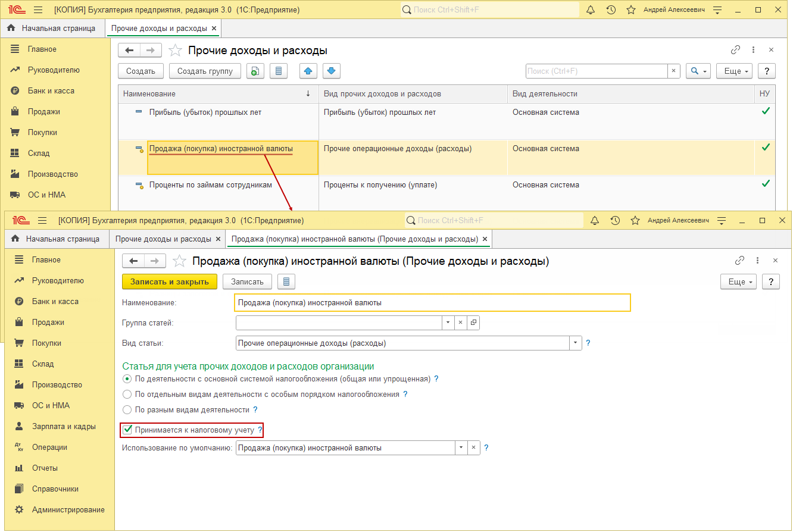Viewport: 793px width, 532px height.
Task: Open Еще menu in Продажа (покупка) form
Action: coord(739,281)
